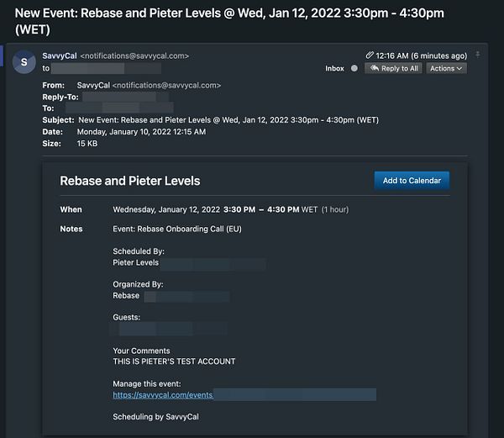Click the blue bar on the left edge
Screen dimensions: 504x438
[2, 55]
